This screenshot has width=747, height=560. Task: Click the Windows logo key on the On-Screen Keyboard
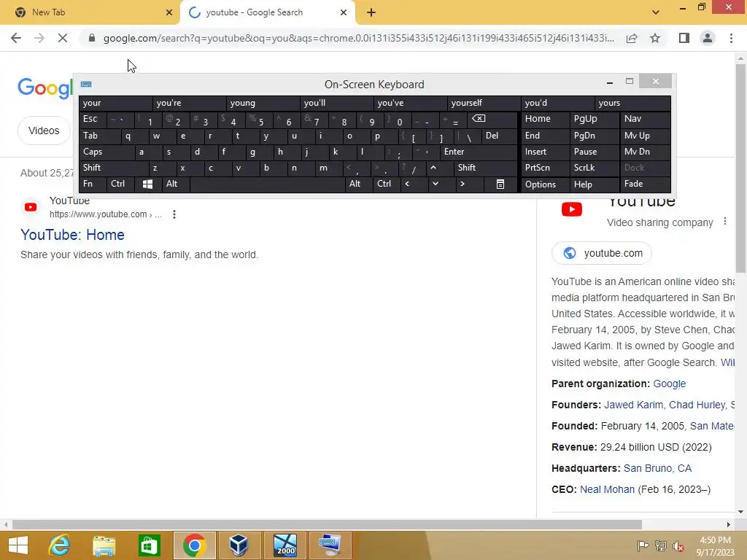(x=147, y=184)
